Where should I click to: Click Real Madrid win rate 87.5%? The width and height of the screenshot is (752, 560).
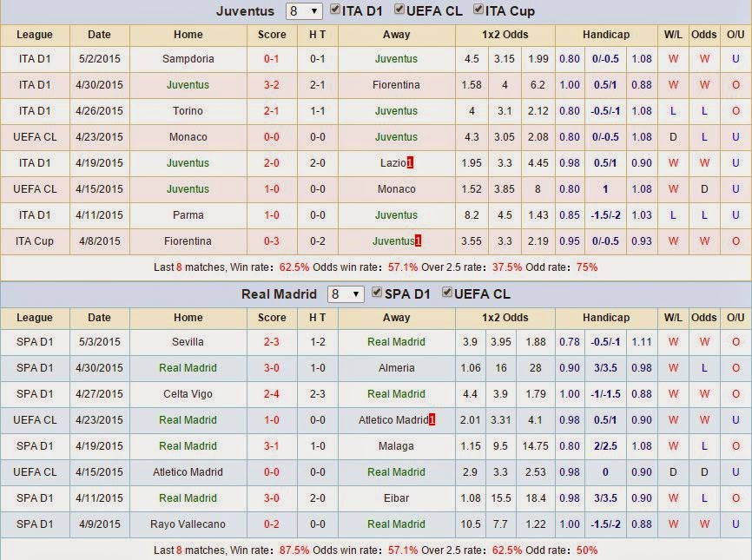[x=294, y=550]
